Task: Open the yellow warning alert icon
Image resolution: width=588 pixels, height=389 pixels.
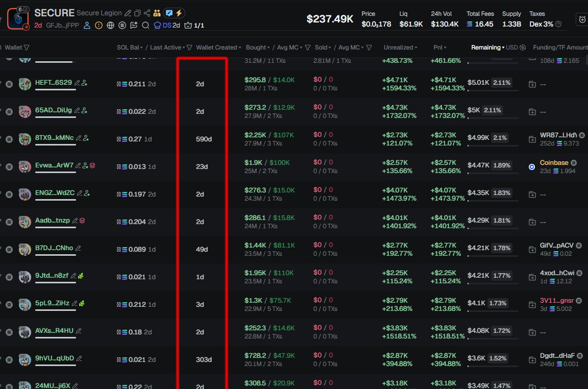Action: 99,25
